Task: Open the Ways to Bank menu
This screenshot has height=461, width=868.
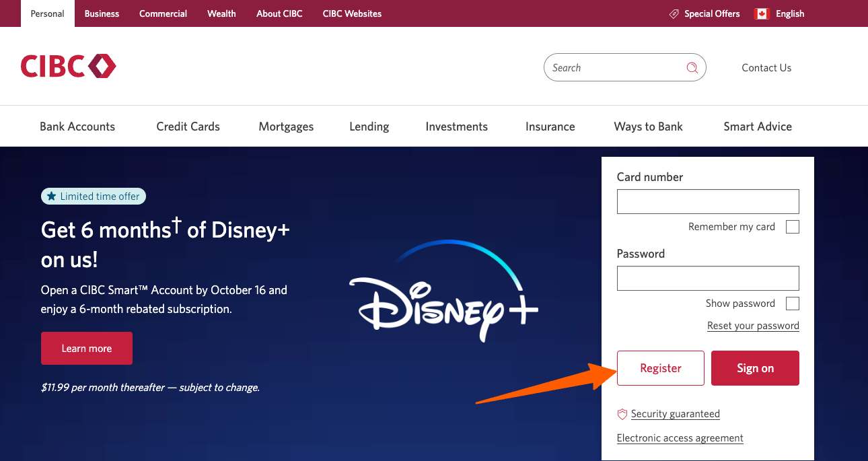Action: pyautogui.click(x=648, y=126)
